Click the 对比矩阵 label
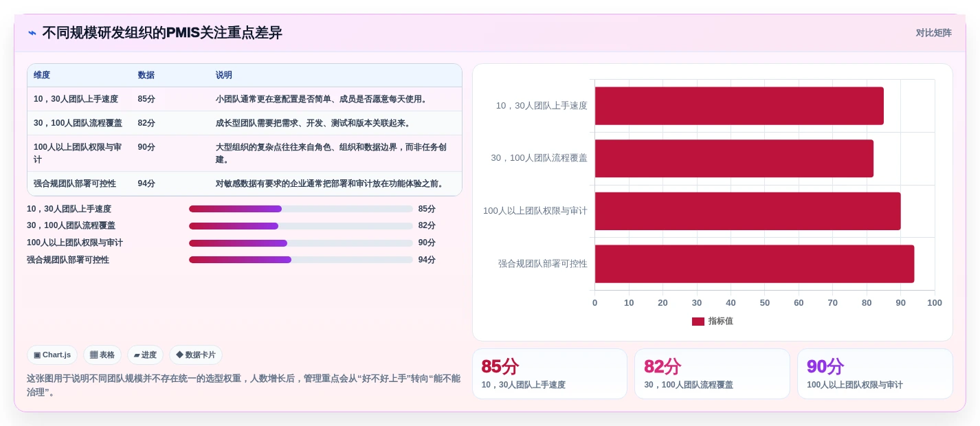 pos(933,33)
